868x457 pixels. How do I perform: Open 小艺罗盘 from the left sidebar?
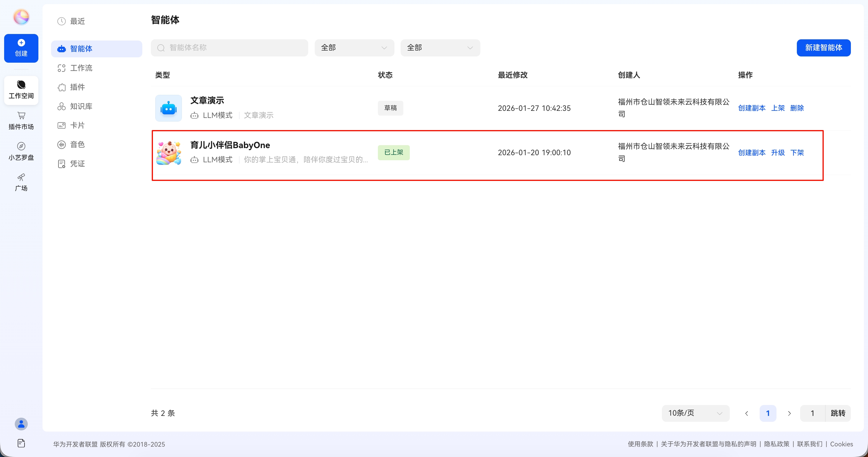[x=21, y=151]
